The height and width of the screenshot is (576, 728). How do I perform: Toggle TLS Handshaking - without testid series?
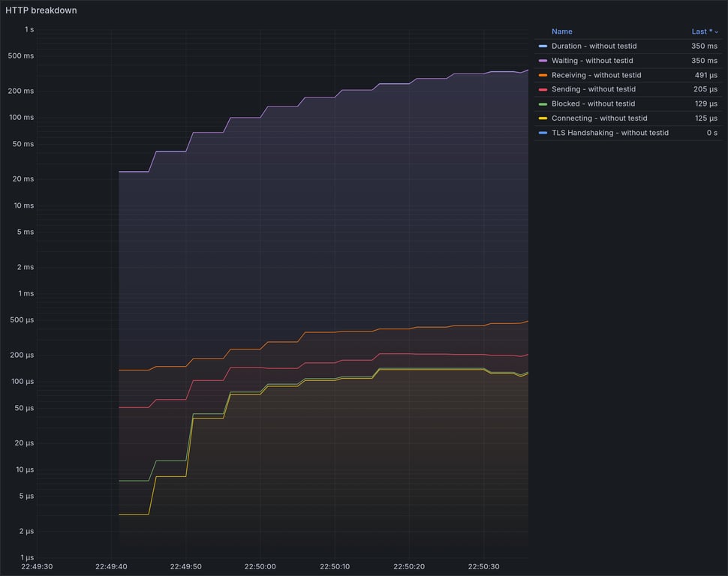(x=610, y=132)
